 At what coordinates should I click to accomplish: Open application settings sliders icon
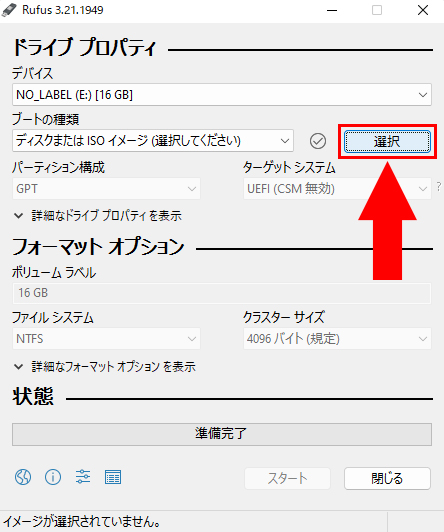pos(83,477)
